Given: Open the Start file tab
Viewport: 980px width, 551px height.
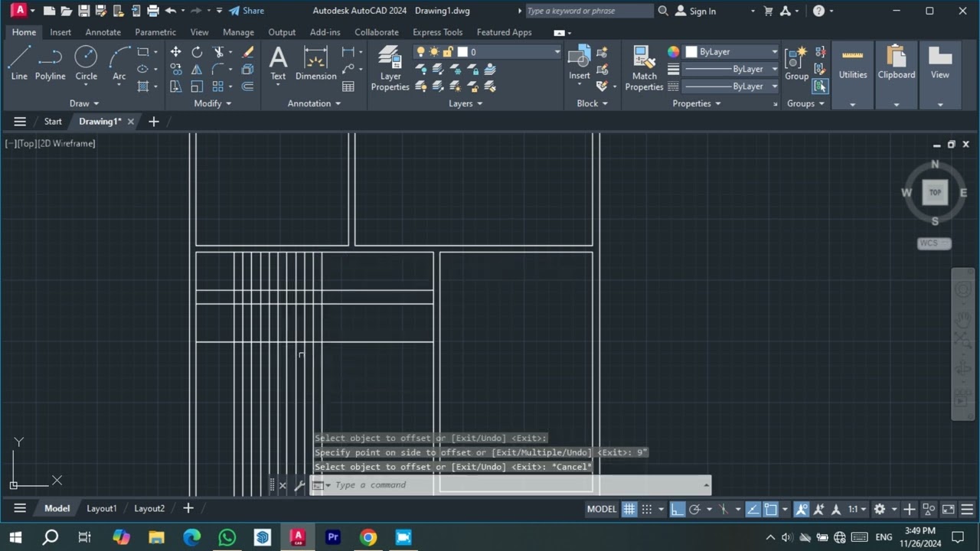Looking at the screenshot, I should coord(53,122).
